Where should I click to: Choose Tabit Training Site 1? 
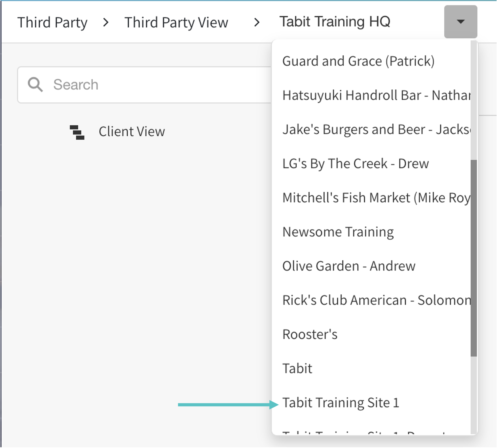(340, 403)
